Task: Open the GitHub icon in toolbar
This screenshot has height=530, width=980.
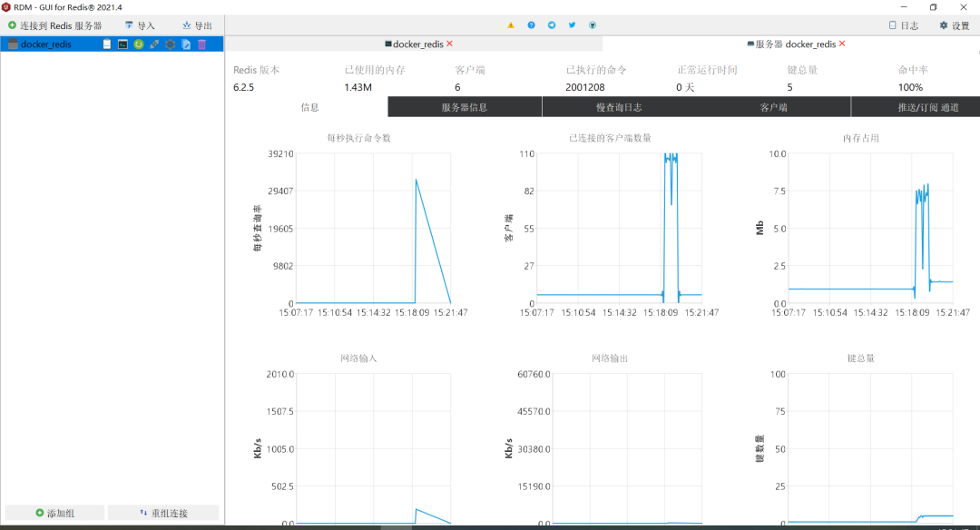Action: pos(593,25)
